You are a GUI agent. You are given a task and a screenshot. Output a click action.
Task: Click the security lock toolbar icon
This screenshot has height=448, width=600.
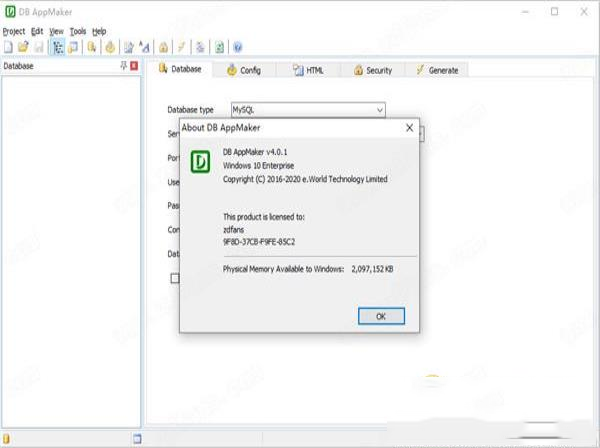(x=163, y=47)
